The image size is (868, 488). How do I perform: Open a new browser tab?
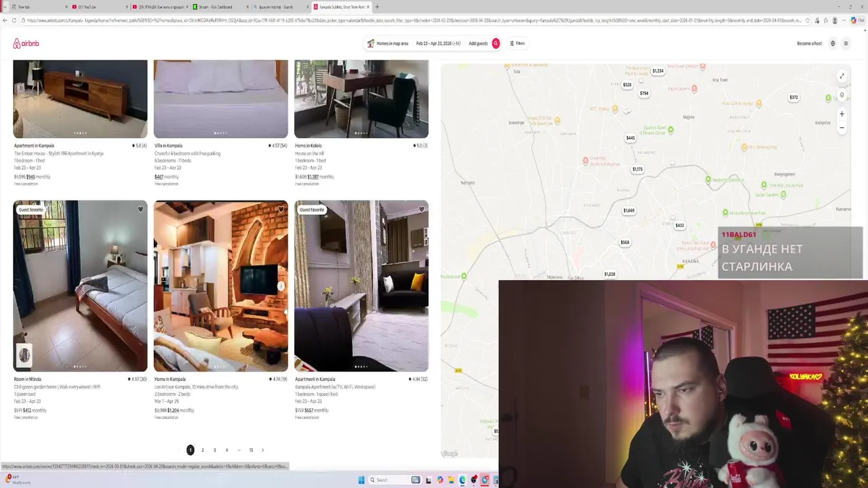pos(377,7)
